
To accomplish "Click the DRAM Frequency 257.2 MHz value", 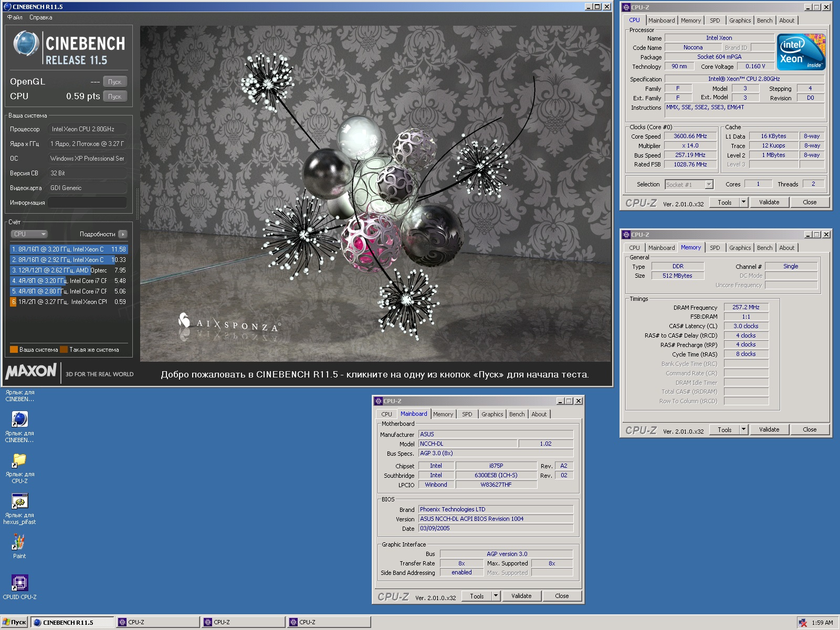I will tap(746, 307).
